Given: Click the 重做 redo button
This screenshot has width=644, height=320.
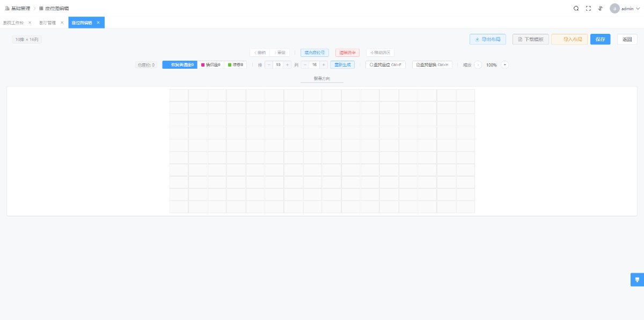Looking at the screenshot, I should tap(280, 53).
